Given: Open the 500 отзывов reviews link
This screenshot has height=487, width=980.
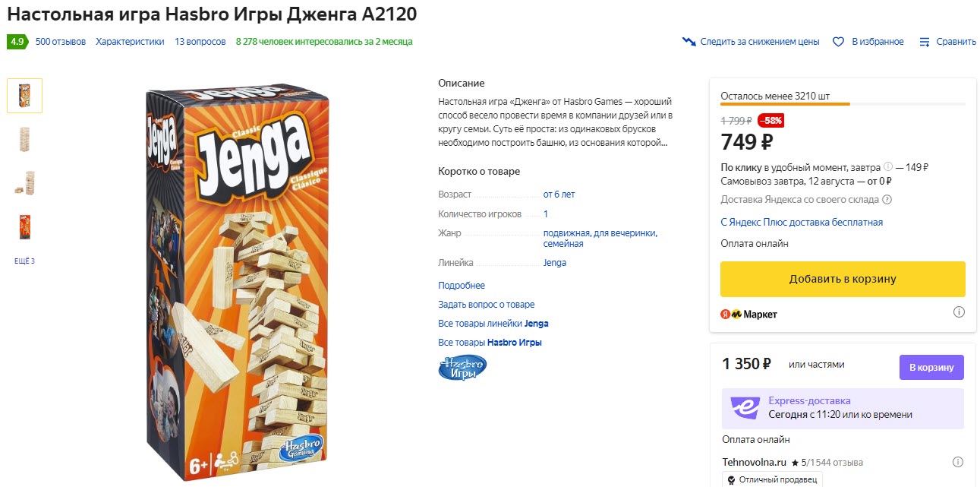Looking at the screenshot, I should coord(59,43).
